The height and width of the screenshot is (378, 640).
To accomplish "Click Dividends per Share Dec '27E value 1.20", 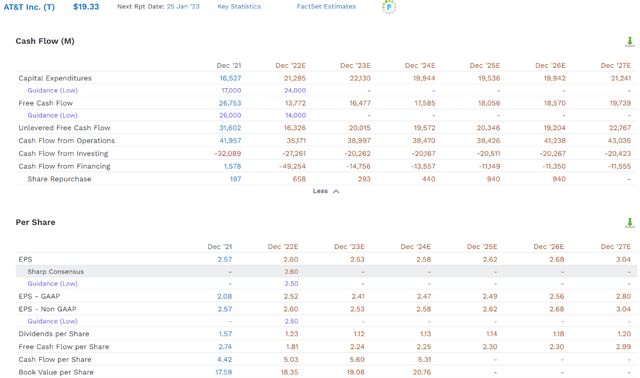I will pos(624,334).
